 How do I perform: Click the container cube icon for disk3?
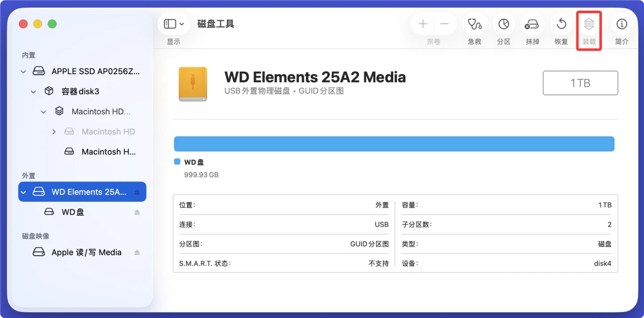[49, 91]
